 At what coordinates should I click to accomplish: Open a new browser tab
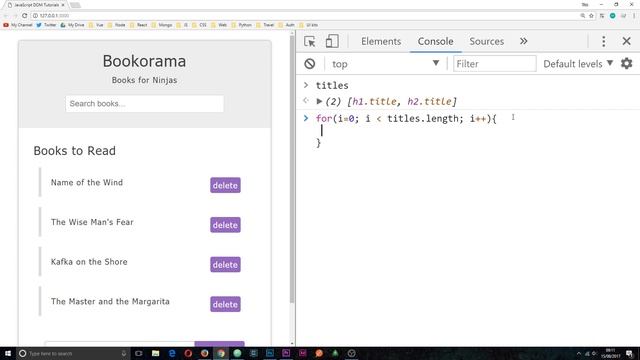pyautogui.click(x=75, y=5)
